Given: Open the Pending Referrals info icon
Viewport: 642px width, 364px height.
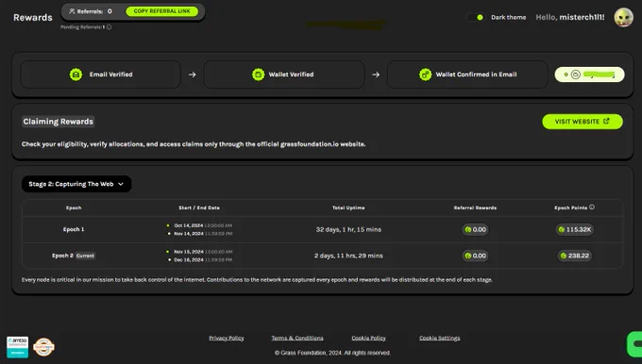Looking at the screenshot, I should tap(109, 27).
